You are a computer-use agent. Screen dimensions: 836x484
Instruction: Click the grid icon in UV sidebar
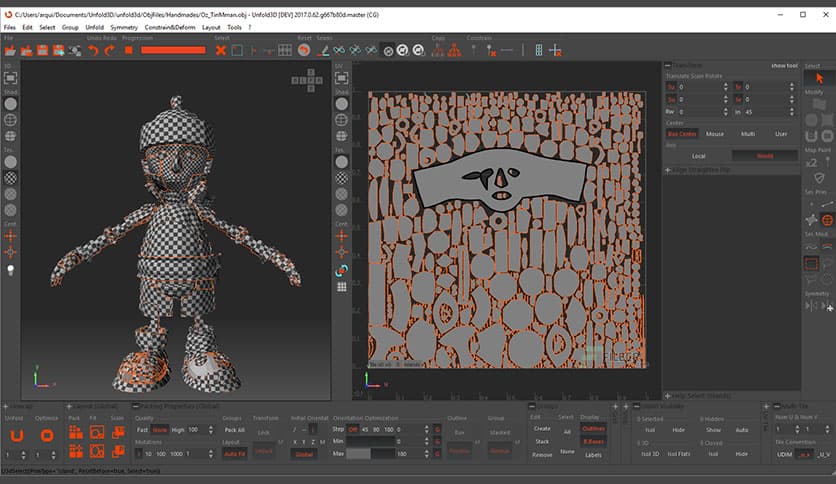(x=342, y=287)
